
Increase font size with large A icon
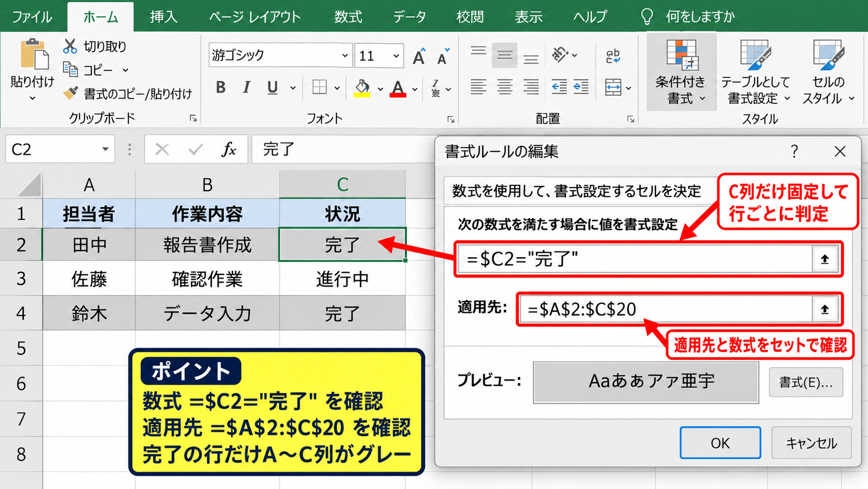point(419,56)
